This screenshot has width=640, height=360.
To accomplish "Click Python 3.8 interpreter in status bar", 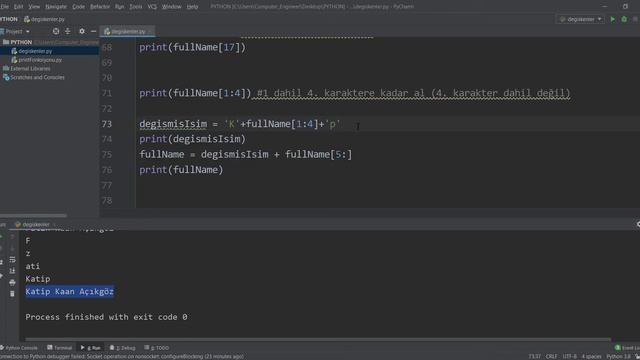I will coord(618,356).
